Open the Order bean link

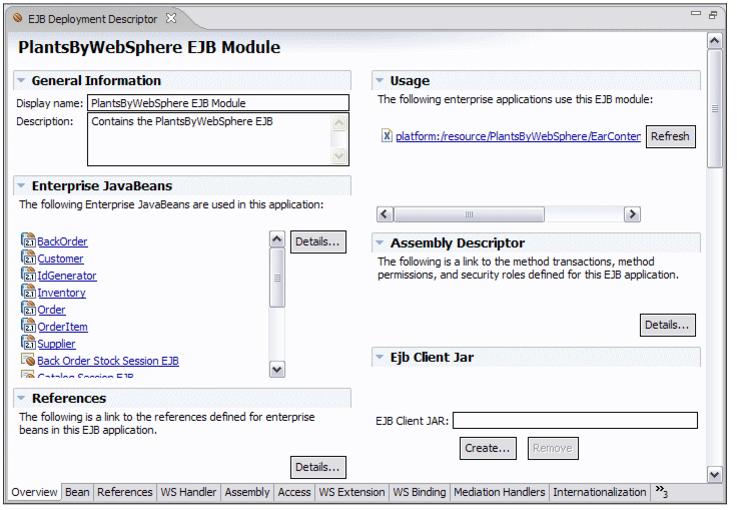51,310
